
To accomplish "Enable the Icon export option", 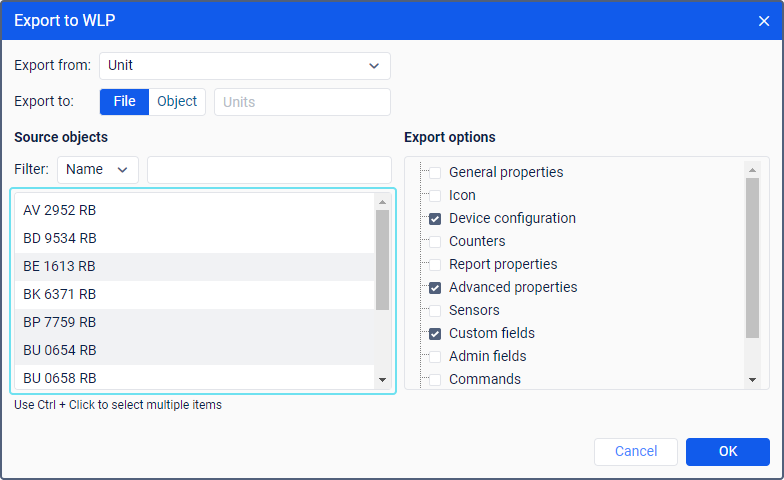I will pos(435,196).
